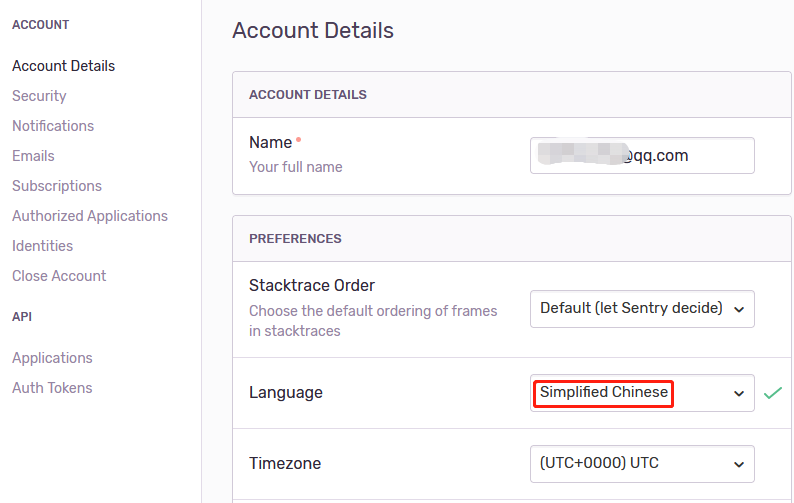This screenshot has width=794, height=503.
Task: Open the Security settings page
Action: tap(39, 96)
